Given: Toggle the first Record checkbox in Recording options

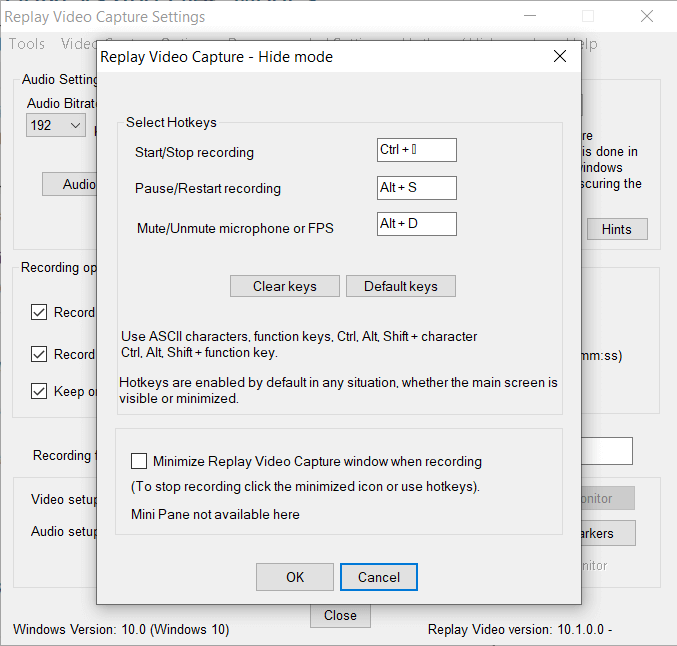Looking at the screenshot, I should [x=39, y=312].
